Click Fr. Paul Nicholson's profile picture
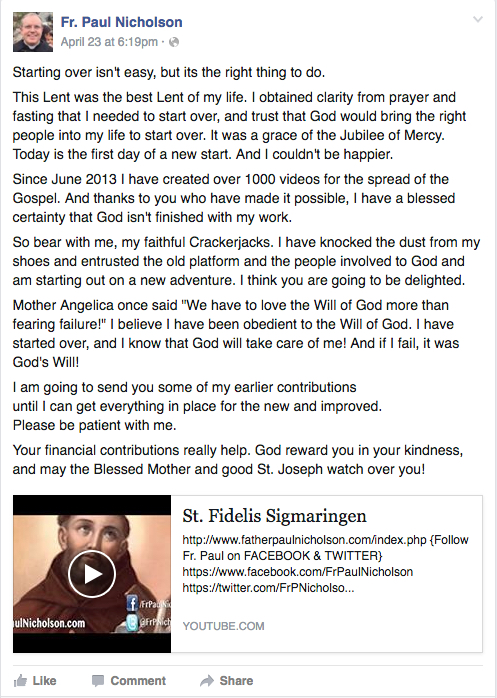Viewport: 497px width, 698px height. click(33, 32)
